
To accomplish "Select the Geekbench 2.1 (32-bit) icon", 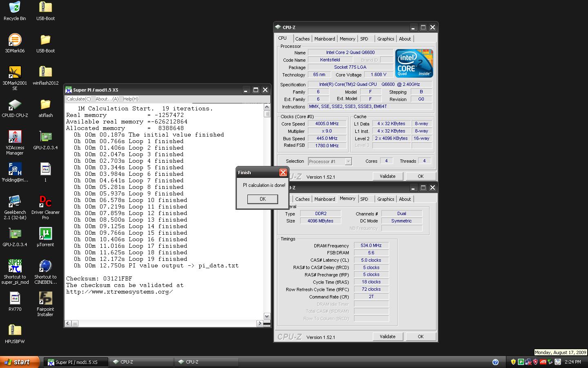I will point(15,207).
